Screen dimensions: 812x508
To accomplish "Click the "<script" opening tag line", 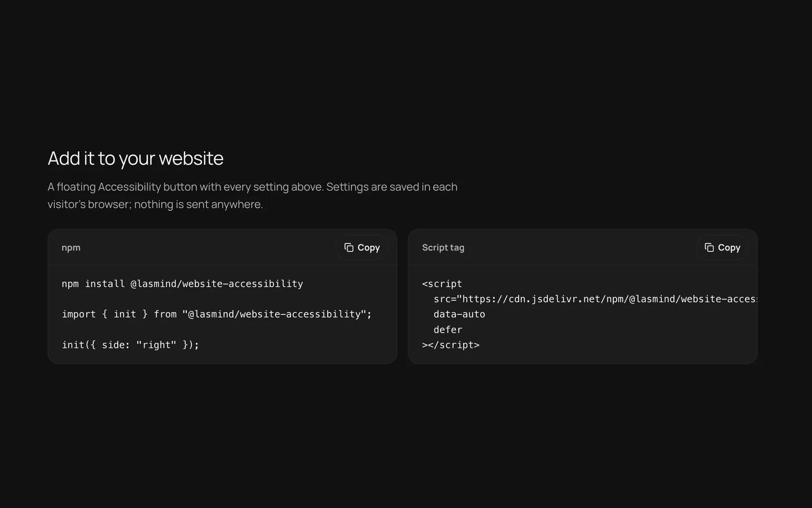I will [442, 283].
